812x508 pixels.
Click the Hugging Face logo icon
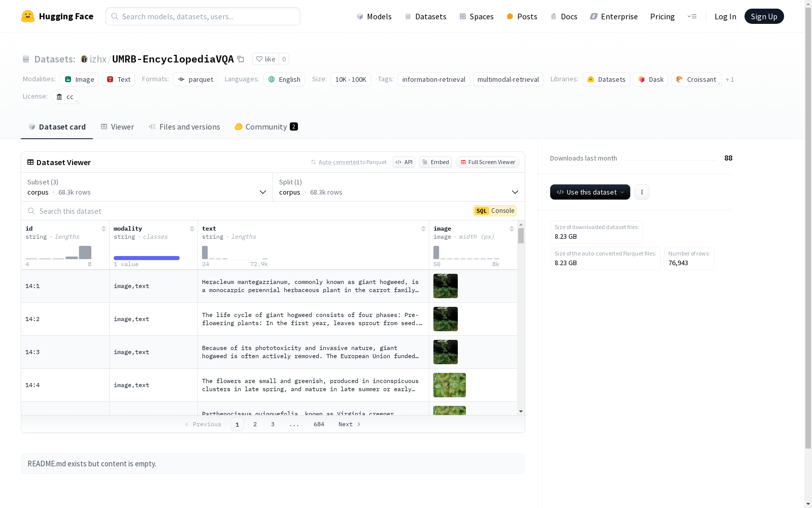coord(28,16)
